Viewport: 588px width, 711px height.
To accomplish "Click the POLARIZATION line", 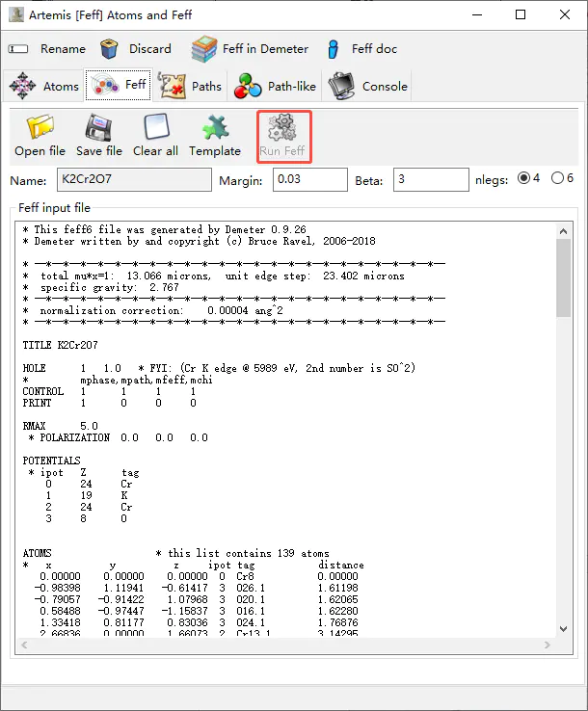I will (x=119, y=437).
